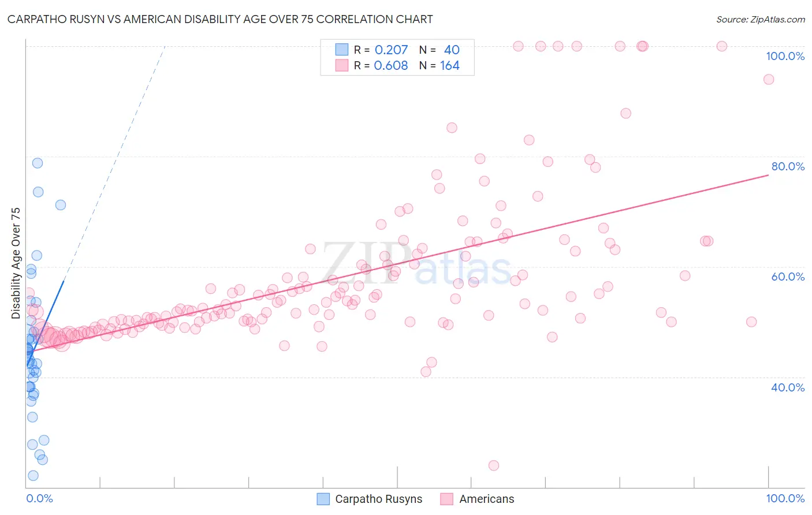Screen dimensions: 812x515
Task: Click the 100.0% x-axis label
Action: [785, 498]
